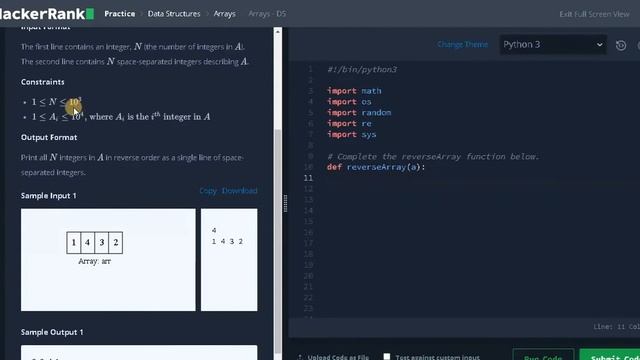Click the Arrays - DS breadcrumb

click(x=267, y=13)
